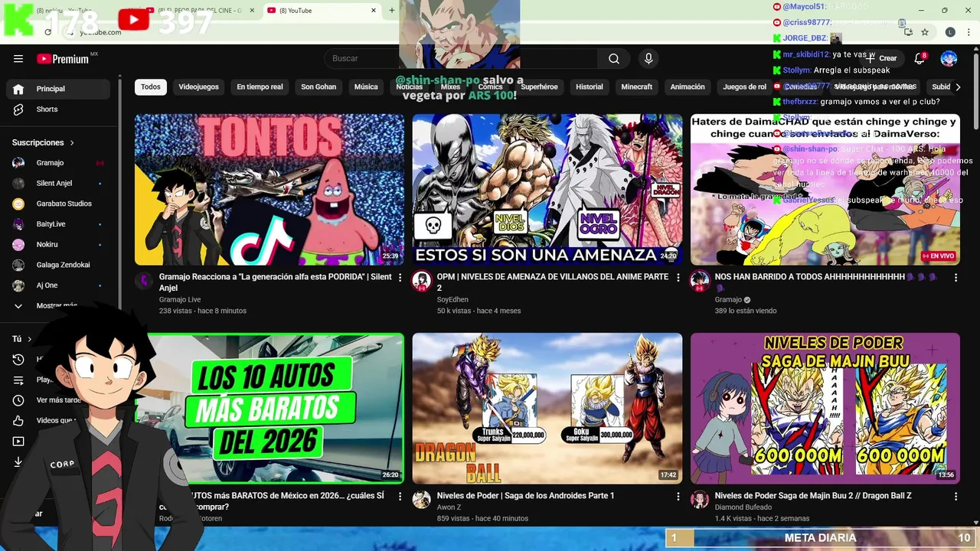Click the page vertical scrollbar
This screenshot has width=980, height=551.
pos(975,92)
